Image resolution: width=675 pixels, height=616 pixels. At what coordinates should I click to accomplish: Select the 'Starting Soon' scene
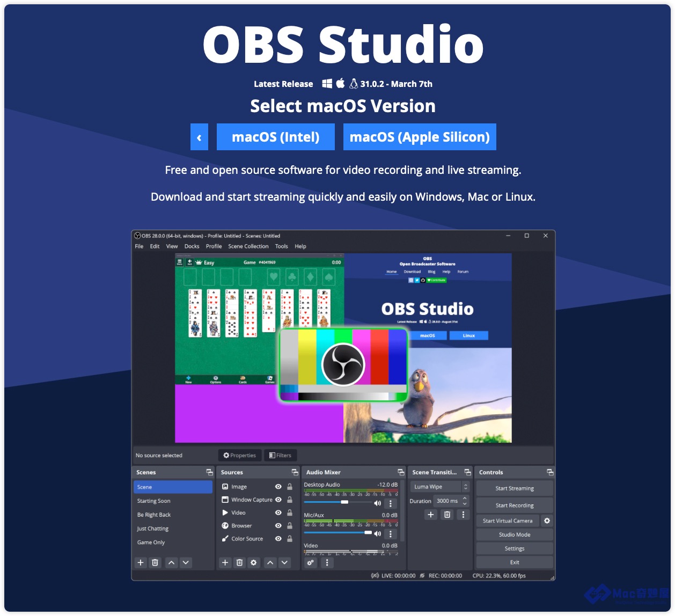coord(173,501)
